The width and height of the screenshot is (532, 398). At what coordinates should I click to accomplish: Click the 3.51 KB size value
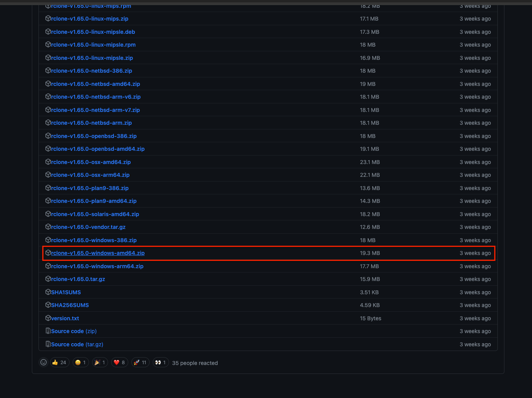[x=369, y=292]
